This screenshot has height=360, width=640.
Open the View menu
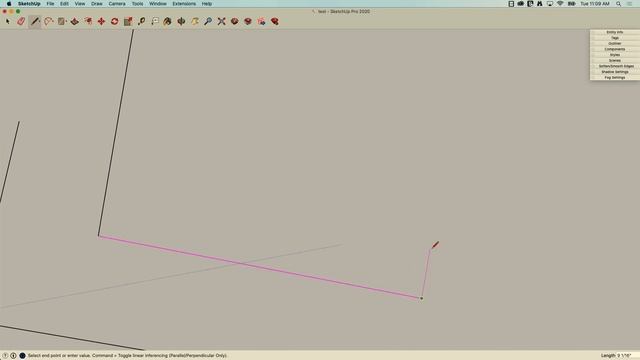80,4
